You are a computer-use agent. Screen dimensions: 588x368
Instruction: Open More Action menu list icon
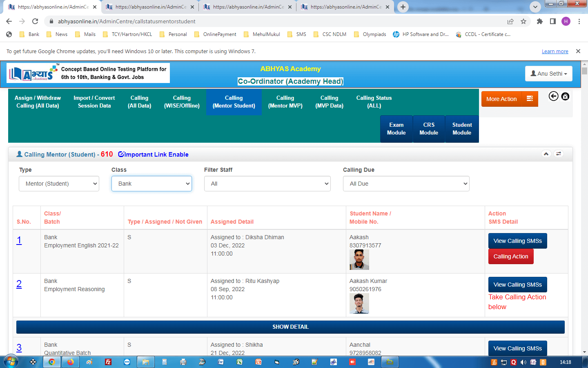(530, 99)
